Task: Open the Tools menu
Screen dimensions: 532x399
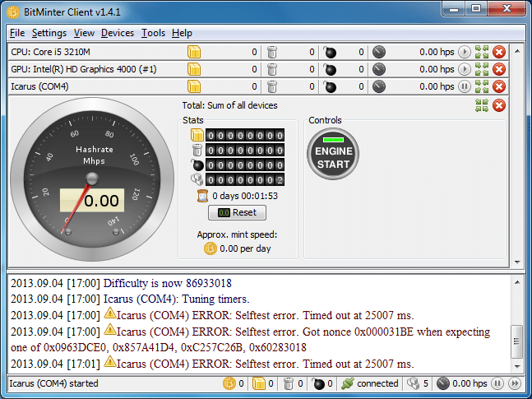Action: pyautogui.click(x=153, y=33)
